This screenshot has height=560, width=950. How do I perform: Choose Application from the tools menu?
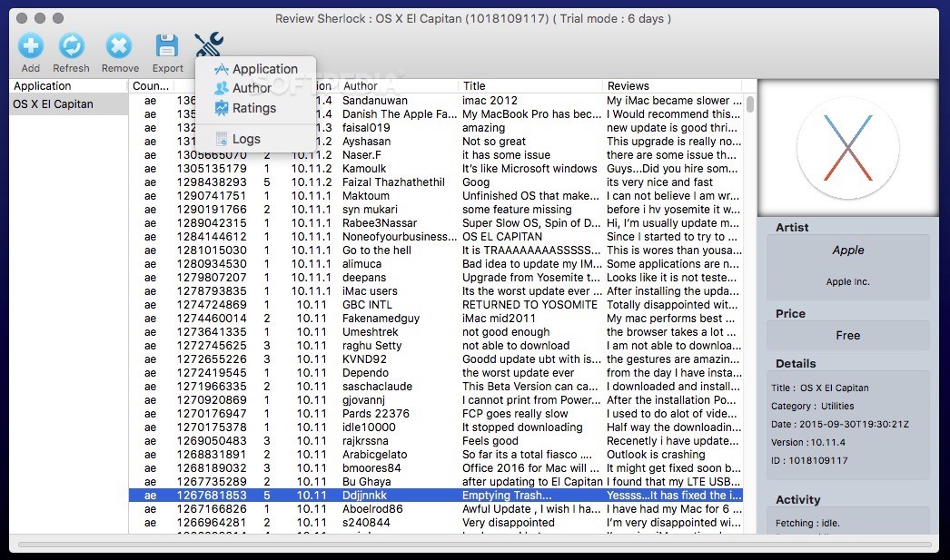click(256, 69)
